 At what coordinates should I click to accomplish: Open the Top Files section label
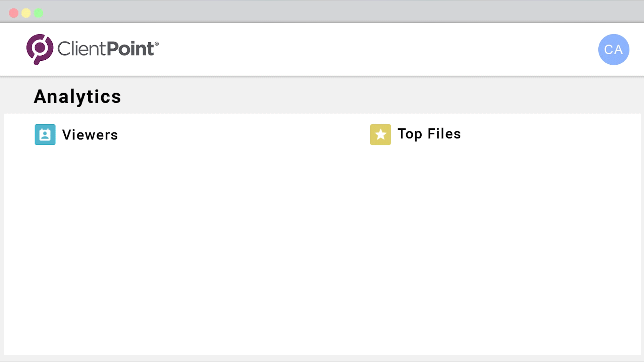pos(429,134)
